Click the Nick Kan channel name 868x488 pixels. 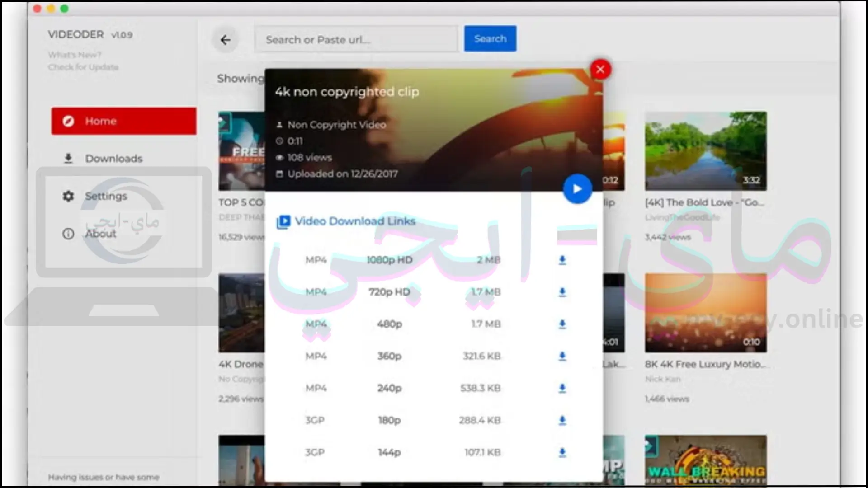(663, 379)
